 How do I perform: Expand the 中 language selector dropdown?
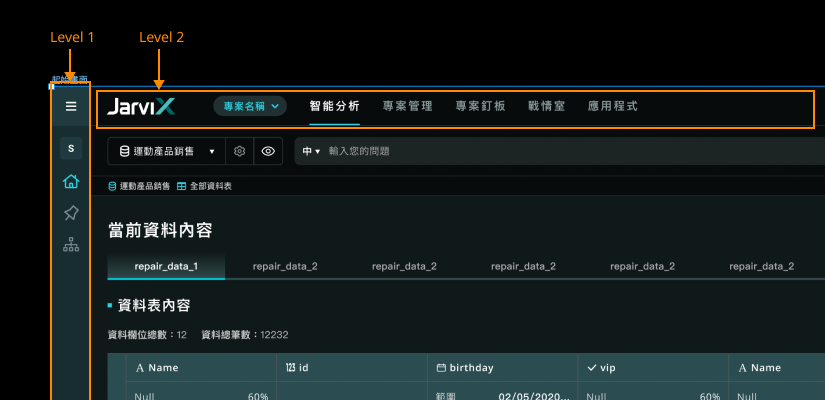pos(311,152)
